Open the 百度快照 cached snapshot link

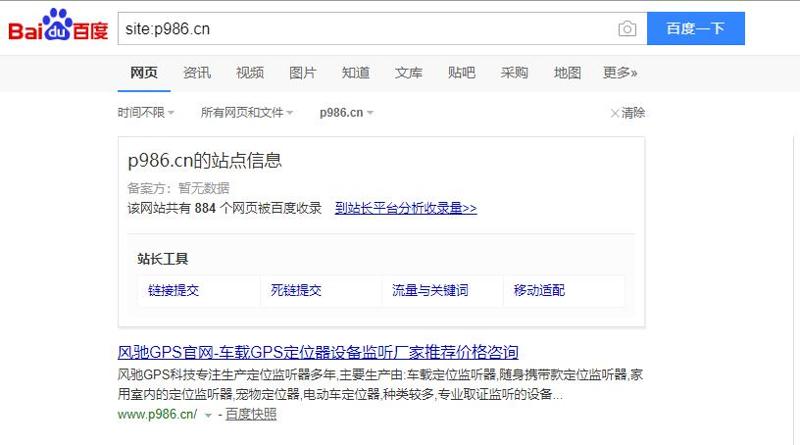point(251,414)
